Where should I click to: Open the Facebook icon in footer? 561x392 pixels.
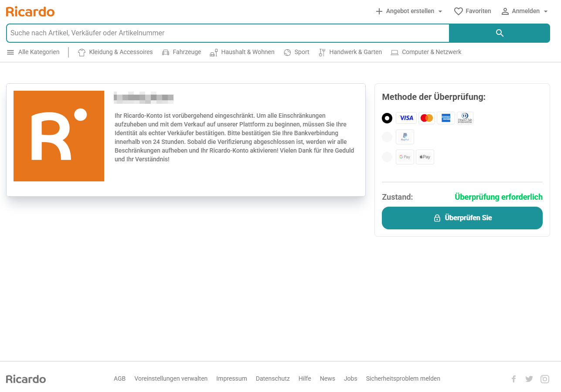click(x=513, y=379)
